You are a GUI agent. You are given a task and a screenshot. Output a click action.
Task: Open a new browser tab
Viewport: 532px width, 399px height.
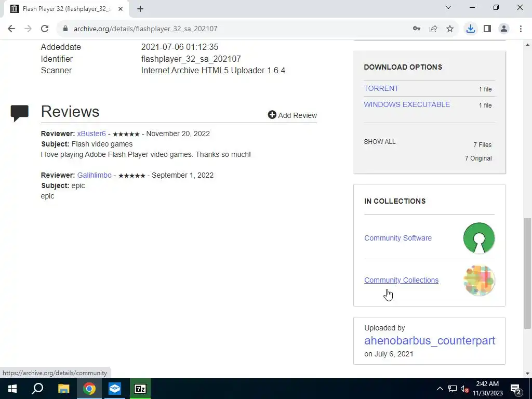tap(140, 9)
